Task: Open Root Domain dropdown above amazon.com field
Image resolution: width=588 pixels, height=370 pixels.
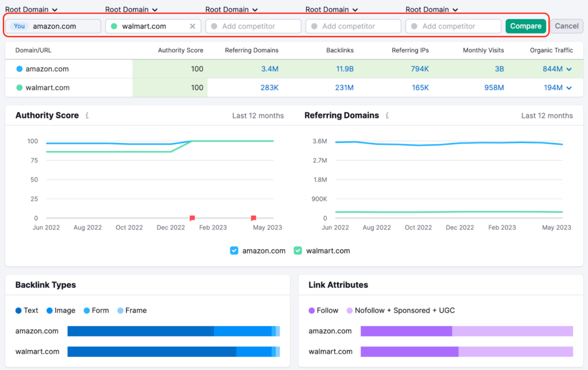Action: point(31,9)
